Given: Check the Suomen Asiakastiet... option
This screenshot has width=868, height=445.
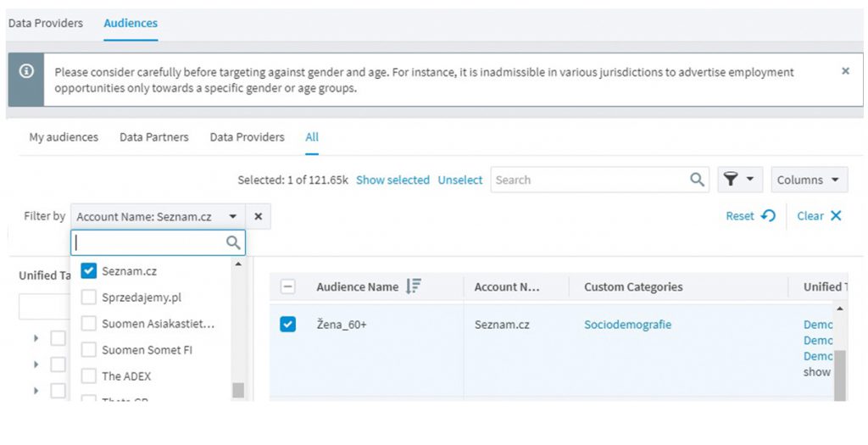Looking at the screenshot, I should tap(88, 323).
